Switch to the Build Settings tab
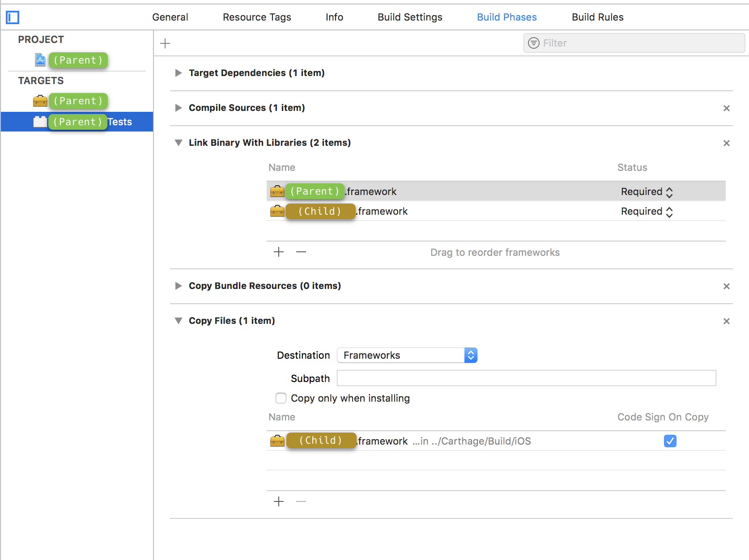 coord(409,17)
